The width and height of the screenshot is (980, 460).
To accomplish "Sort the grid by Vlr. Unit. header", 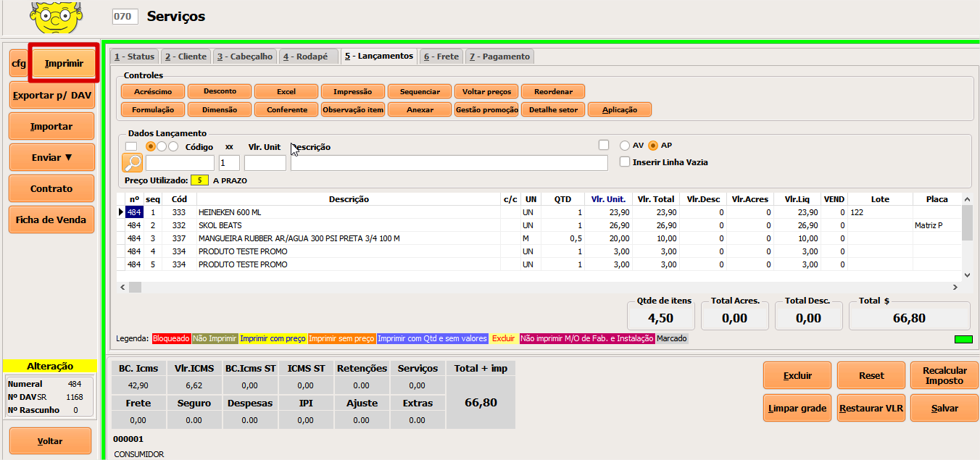I will tap(607, 199).
